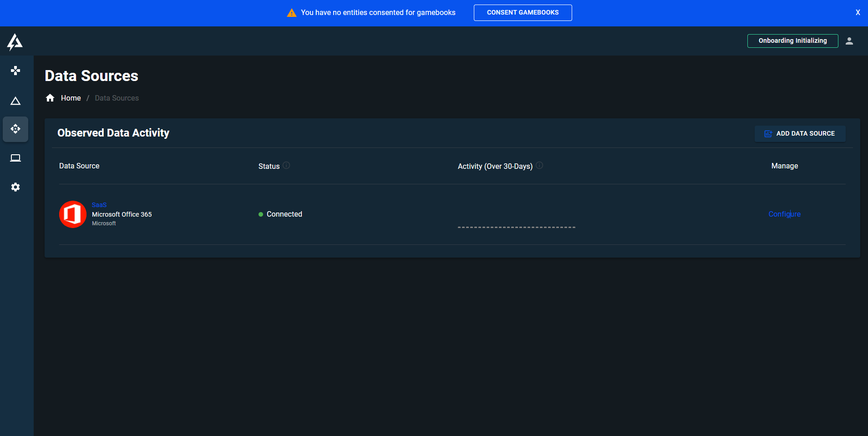
Task: Open the user profile icon
Action: 849,41
